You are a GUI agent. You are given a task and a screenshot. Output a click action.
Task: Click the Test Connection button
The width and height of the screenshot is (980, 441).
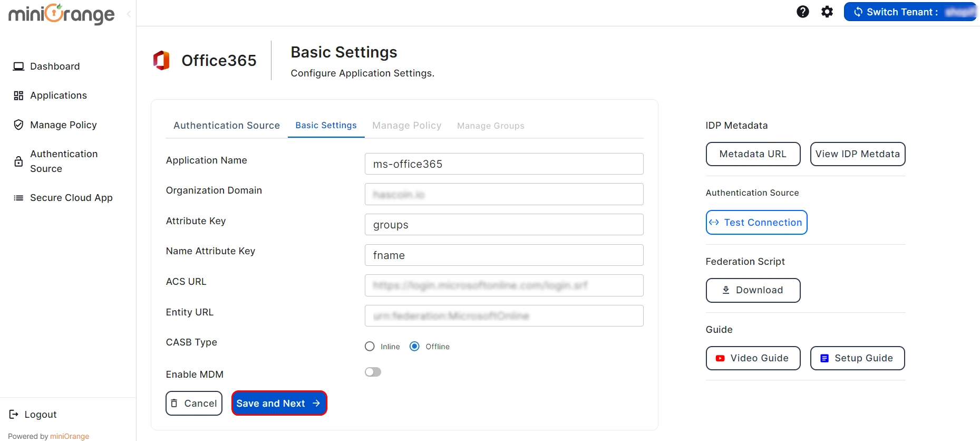756,223
